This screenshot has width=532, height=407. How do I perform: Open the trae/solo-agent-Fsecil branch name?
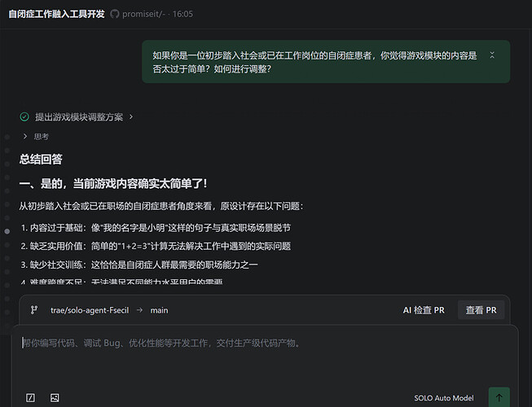(x=90, y=310)
